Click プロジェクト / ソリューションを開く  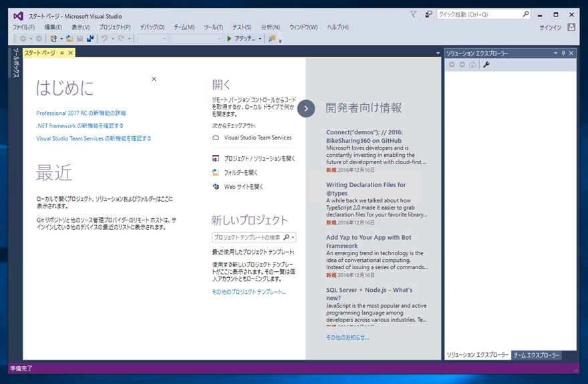pos(259,158)
